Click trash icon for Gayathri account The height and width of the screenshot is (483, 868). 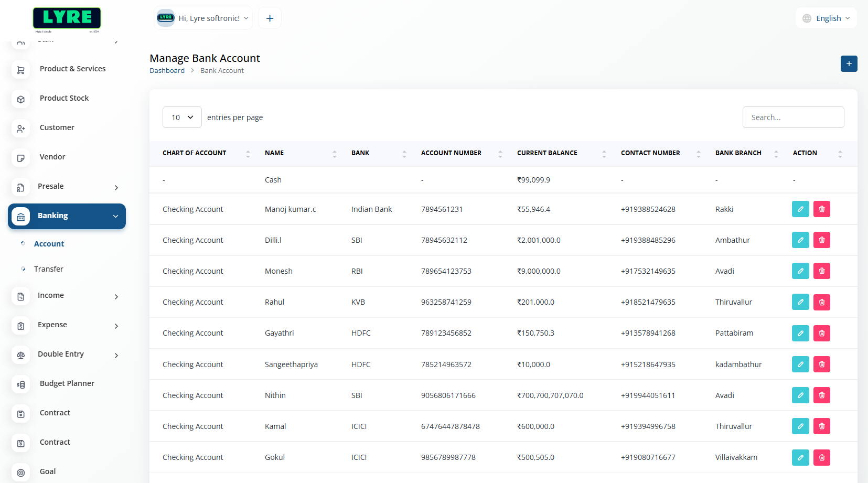click(x=821, y=333)
